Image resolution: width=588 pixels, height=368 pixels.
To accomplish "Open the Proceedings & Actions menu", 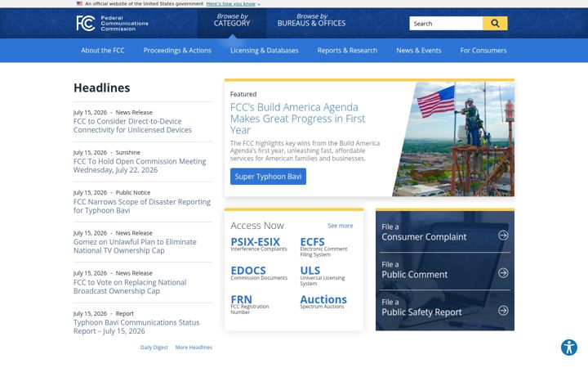I will tap(177, 51).
